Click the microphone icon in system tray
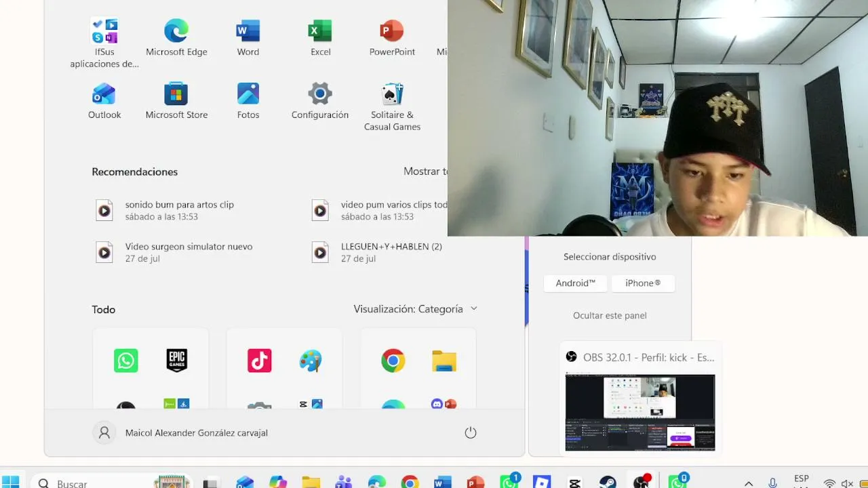This screenshot has height=488, width=868. coord(772,483)
